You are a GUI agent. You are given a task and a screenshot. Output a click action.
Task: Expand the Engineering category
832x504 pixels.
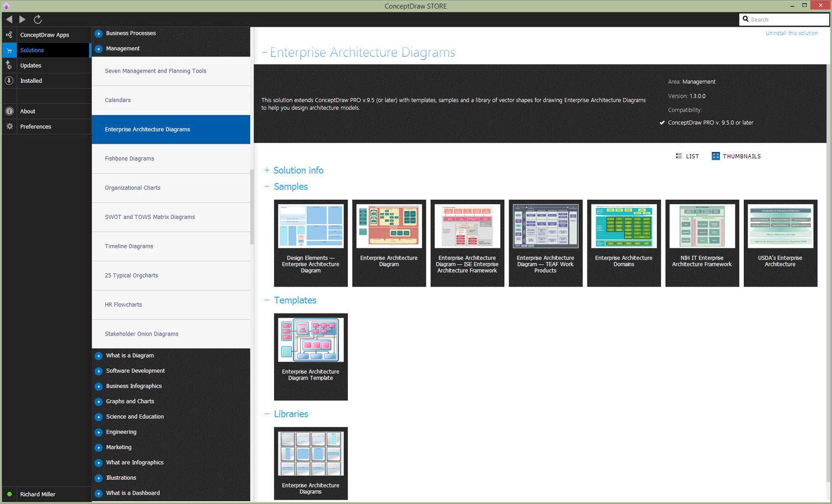click(x=99, y=432)
